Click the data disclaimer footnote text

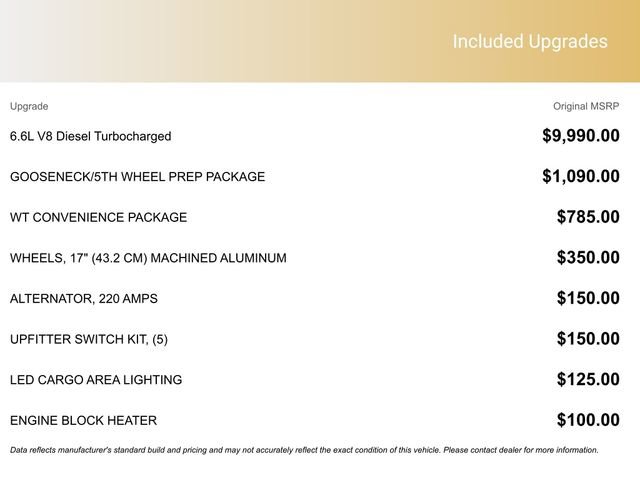coord(304,450)
